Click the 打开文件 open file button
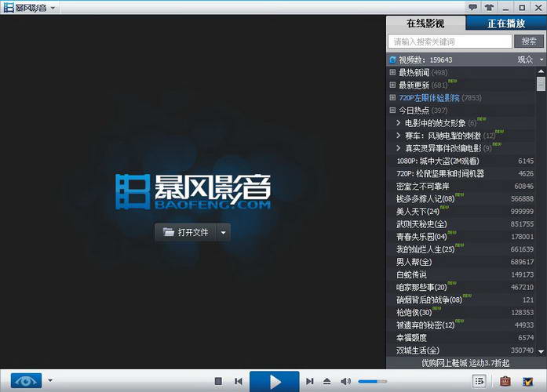 click(x=185, y=232)
